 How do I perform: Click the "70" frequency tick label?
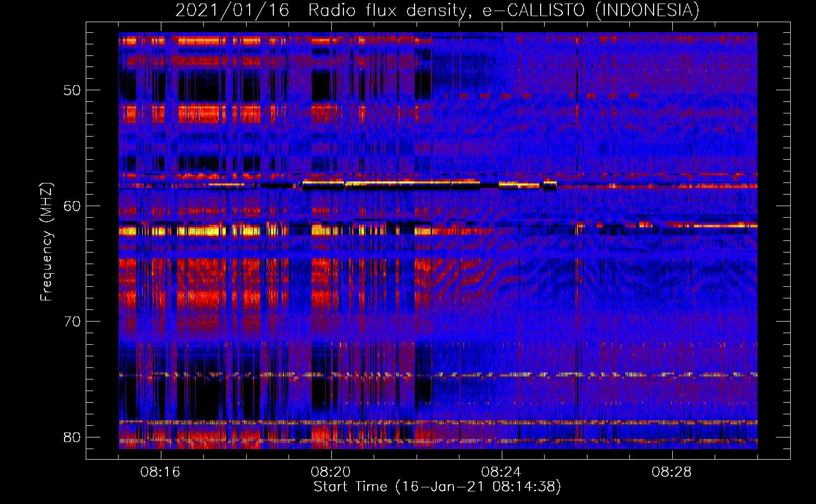click(72, 322)
